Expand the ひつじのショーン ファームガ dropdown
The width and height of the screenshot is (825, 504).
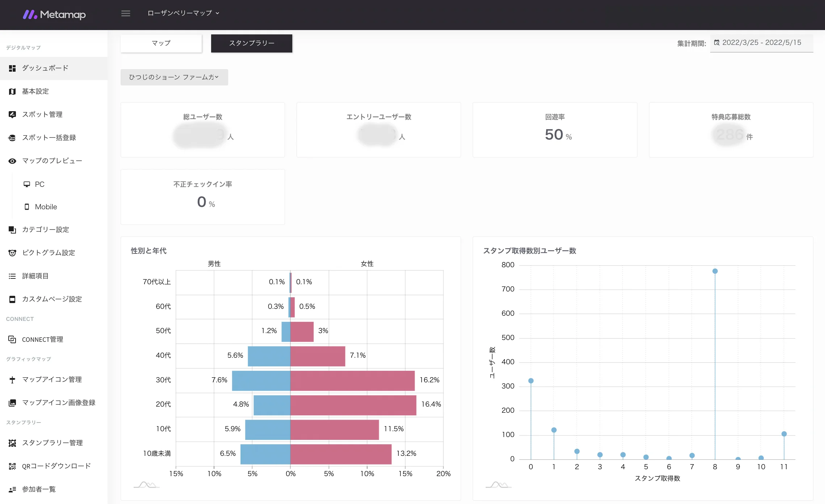pos(174,77)
